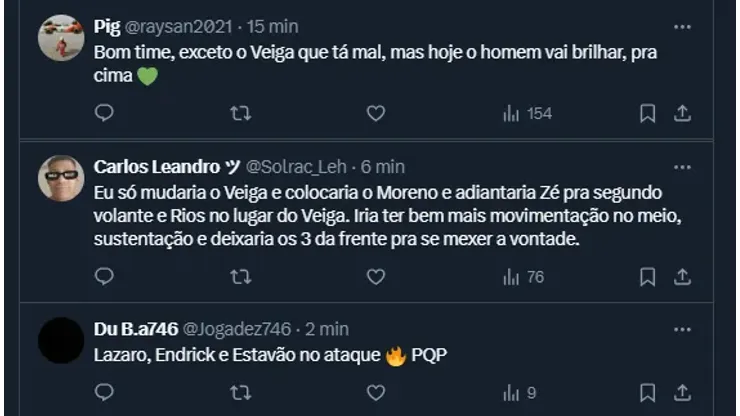Screen dimensions: 740x416
Task: Open Pig's profile avatar
Action: point(60,38)
